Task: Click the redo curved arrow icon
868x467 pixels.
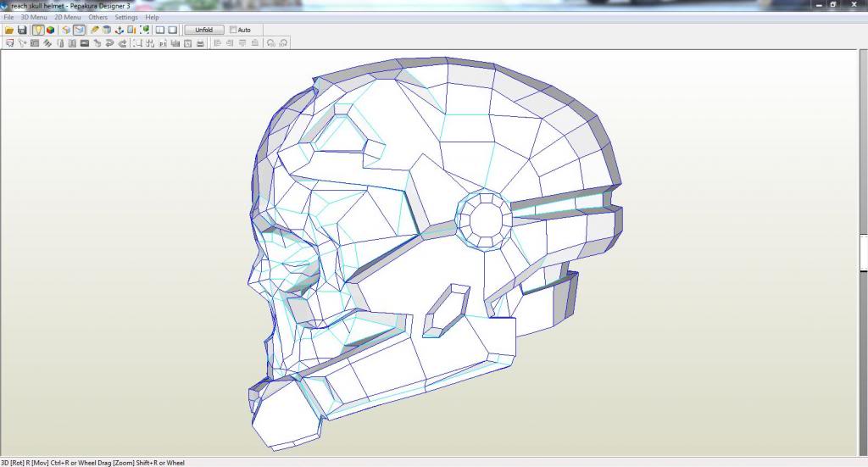Action: [x=122, y=43]
